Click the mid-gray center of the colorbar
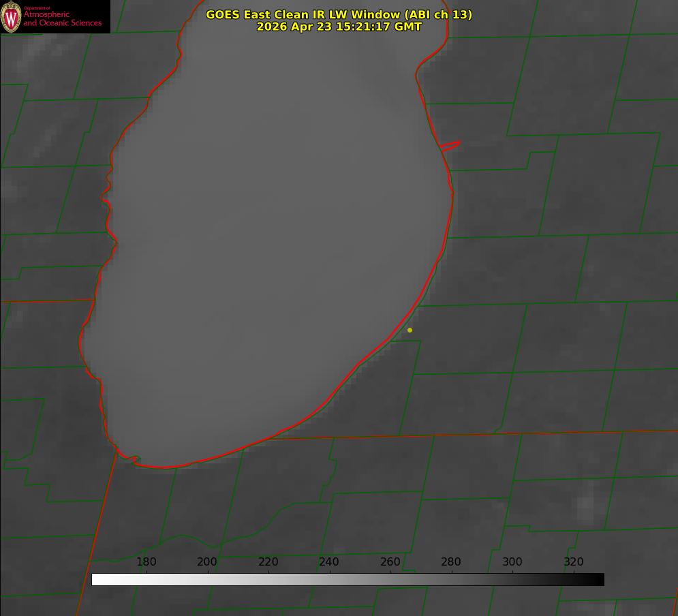678x616 pixels. (x=348, y=580)
